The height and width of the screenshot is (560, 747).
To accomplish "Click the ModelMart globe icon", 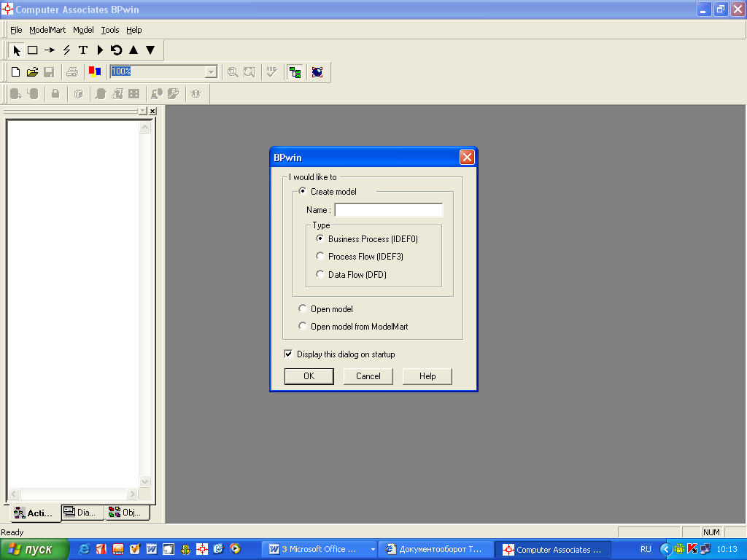I will [x=317, y=72].
